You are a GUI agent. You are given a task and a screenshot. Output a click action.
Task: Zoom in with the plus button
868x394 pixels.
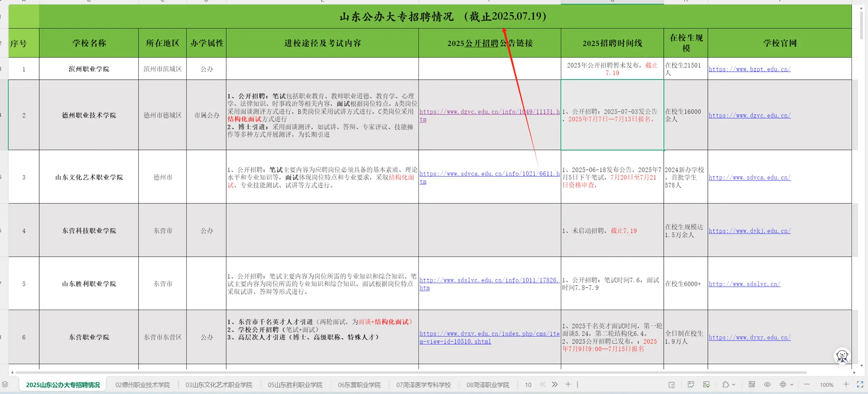pyautogui.click(x=846, y=385)
